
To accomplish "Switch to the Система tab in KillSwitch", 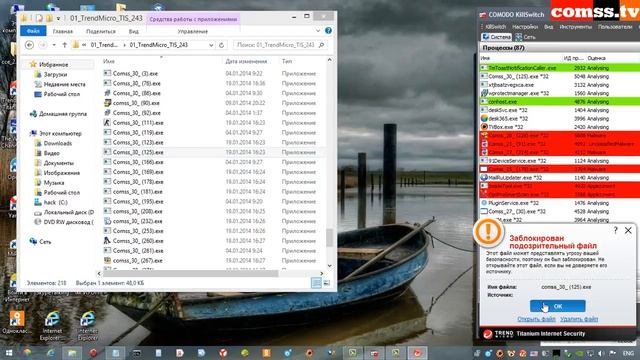I will [x=496, y=37].
